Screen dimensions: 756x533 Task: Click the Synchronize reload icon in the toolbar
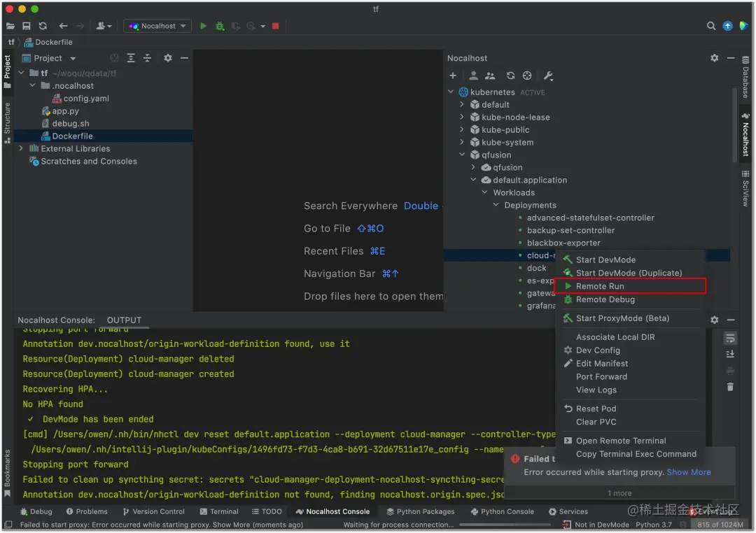click(x=43, y=26)
